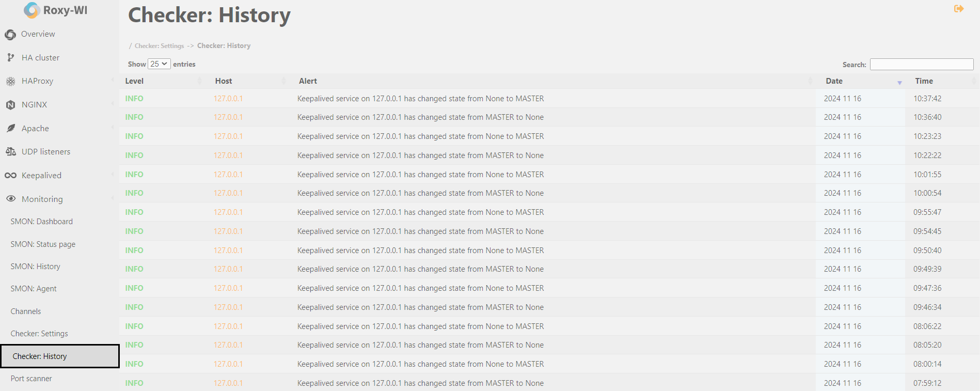The image size is (980, 391).
Task: Open the HA cluster menu item
Action: 40,58
